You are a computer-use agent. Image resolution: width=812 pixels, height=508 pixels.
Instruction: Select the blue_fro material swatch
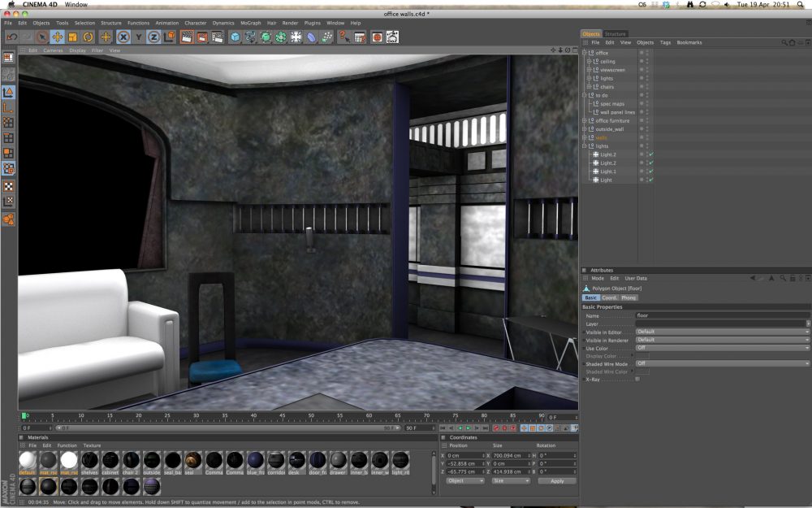[x=256, y=461]
